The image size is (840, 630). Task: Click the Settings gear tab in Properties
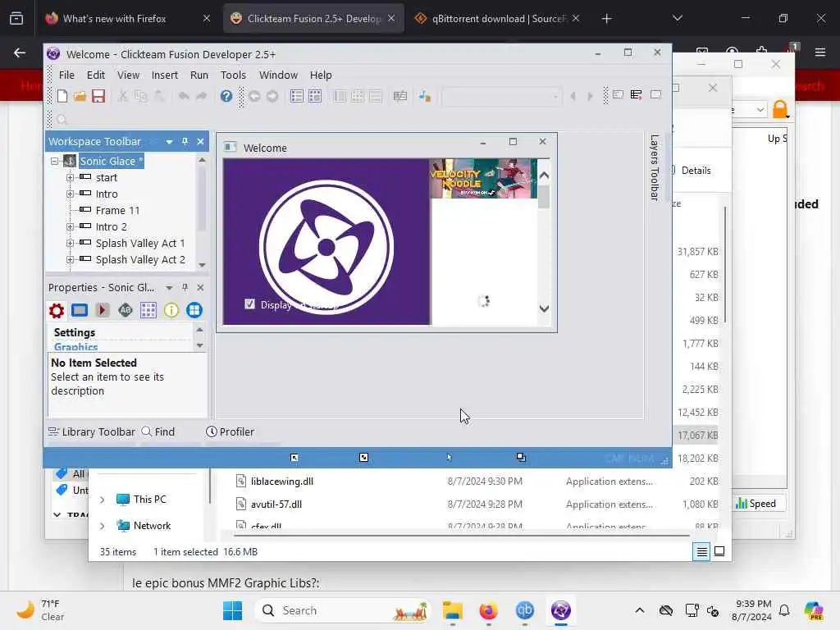[x=57, y=310]
